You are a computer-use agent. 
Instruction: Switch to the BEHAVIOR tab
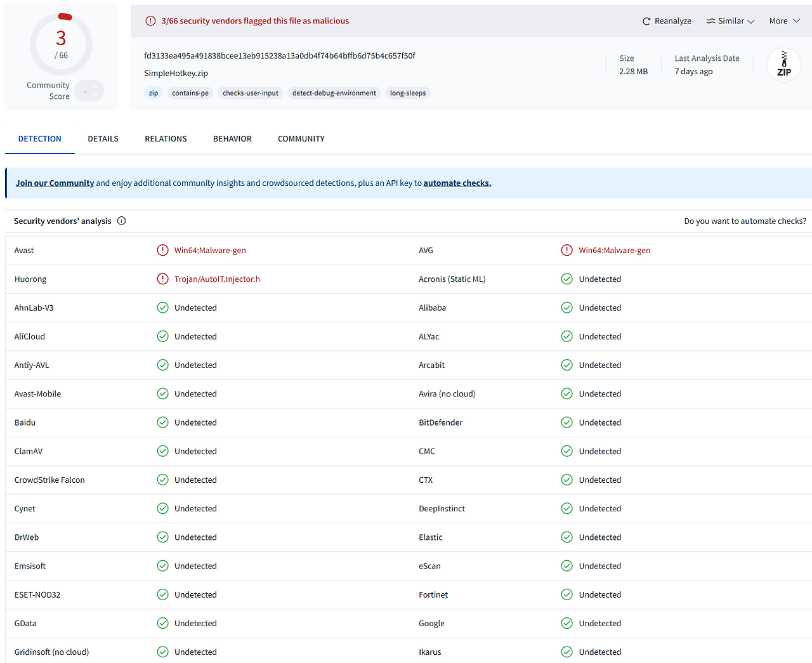pos(232,139)
